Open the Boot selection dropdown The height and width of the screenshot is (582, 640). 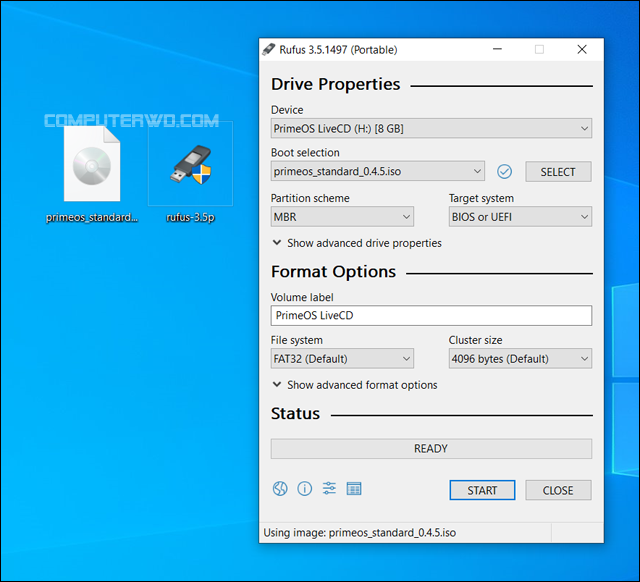click(378, 171)
